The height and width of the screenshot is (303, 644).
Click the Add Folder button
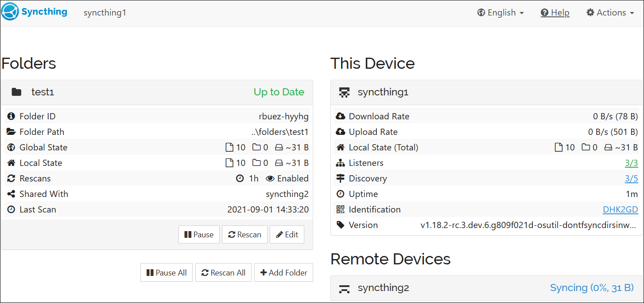click(283, 273)
